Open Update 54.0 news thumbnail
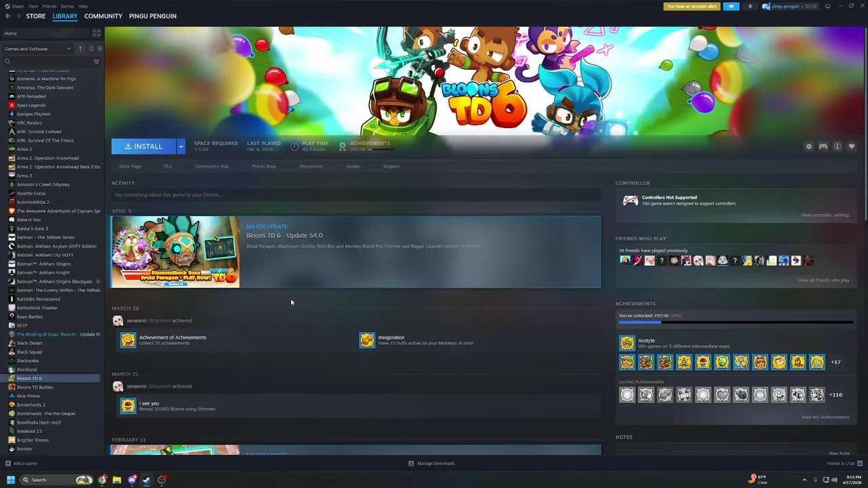 [x=176, y=252]
